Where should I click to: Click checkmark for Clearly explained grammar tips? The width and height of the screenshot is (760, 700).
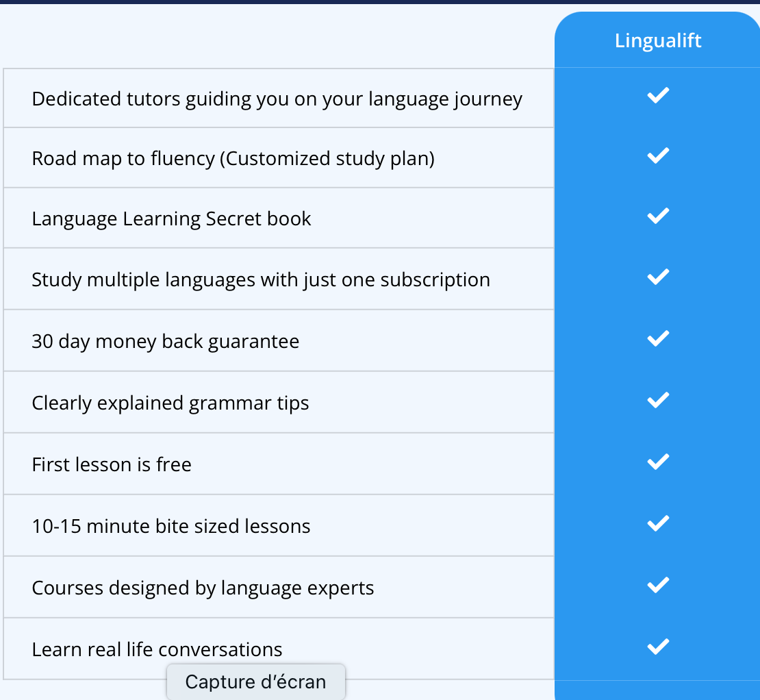pyautogui.click(x=657, y=400)
